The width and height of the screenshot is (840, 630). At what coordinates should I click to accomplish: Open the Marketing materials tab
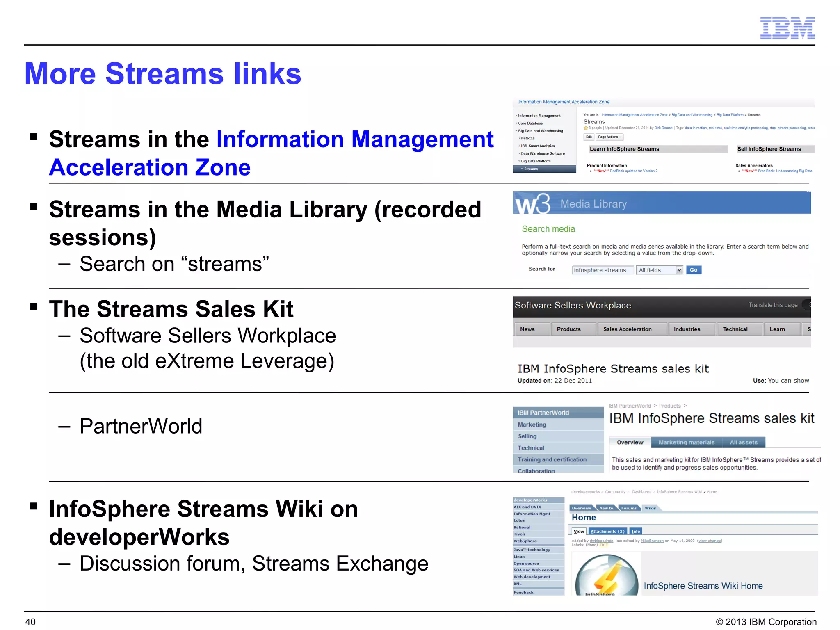[687, 442]
